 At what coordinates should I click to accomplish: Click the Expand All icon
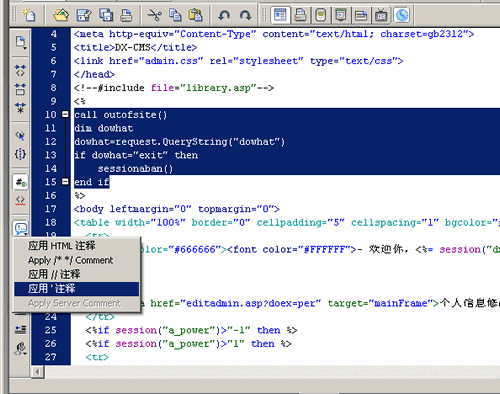[x=20, y=108]
